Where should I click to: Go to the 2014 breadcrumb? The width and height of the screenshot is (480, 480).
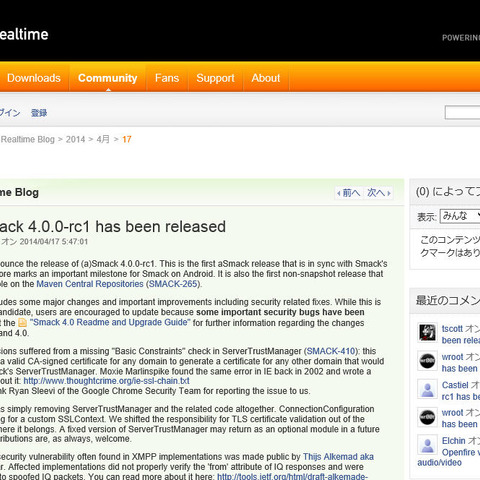(75, 139)
